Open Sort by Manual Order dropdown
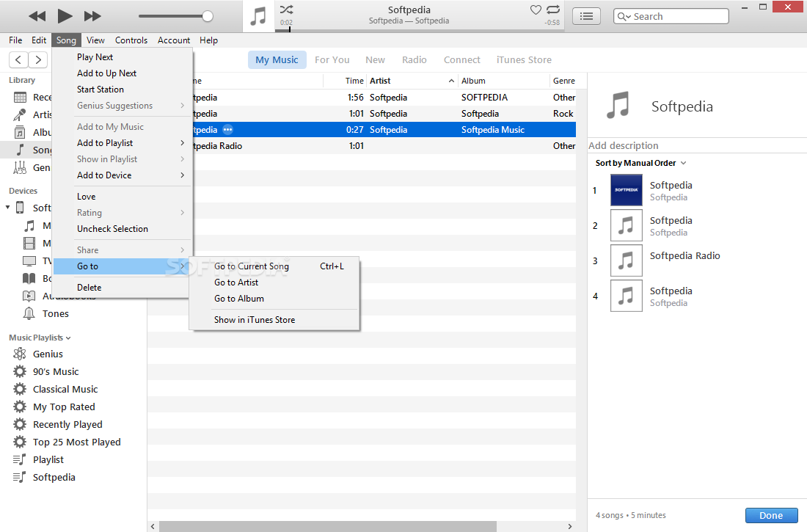807x532 pixels. 640,163
